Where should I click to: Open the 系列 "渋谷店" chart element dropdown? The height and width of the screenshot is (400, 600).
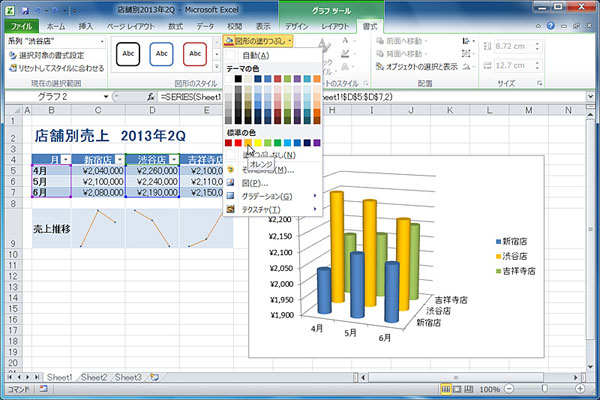click(x=100, y=41)
